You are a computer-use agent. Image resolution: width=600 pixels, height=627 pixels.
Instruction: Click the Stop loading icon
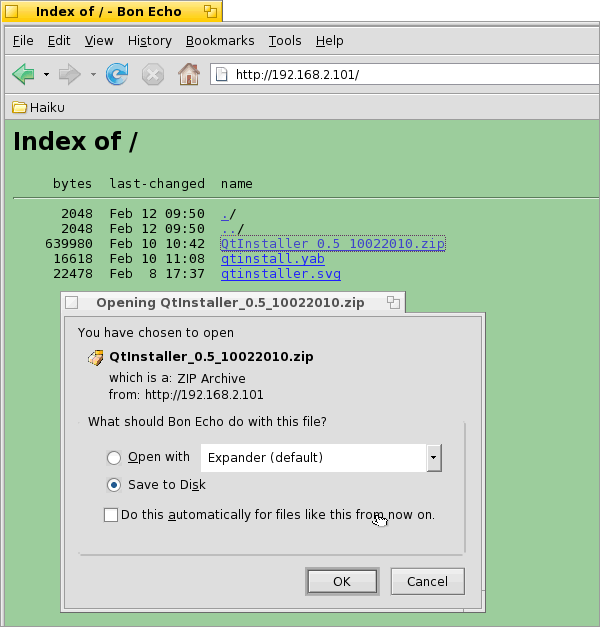click(x=152, y=74)
